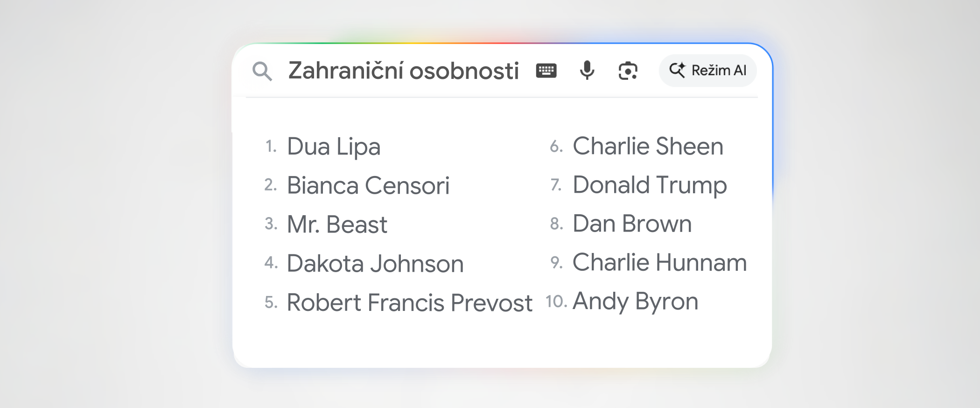Open the on-screen keyboard icon
This screenshot has height=408, width=980.
pos(546,71)
